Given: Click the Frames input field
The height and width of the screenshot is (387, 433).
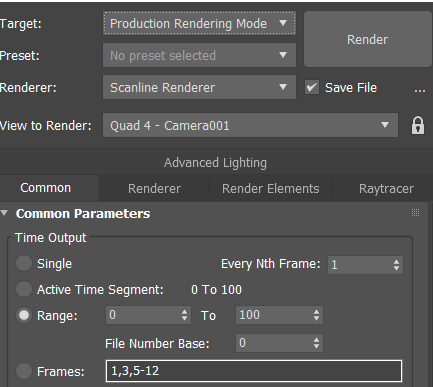Looking at the screenshot, I should click(x=254, y=371).
